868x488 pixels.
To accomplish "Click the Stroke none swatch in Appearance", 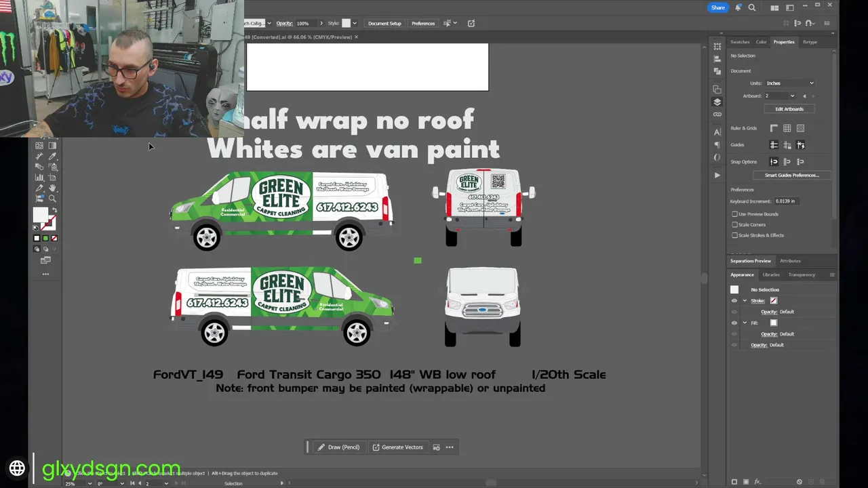I will [x=774, y=301].
